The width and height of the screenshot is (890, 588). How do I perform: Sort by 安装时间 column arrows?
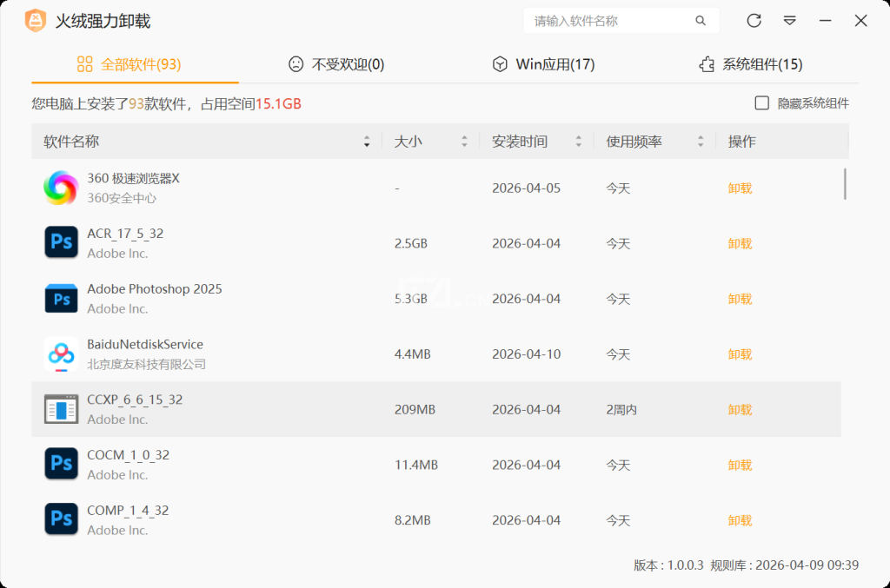(578, 142)
